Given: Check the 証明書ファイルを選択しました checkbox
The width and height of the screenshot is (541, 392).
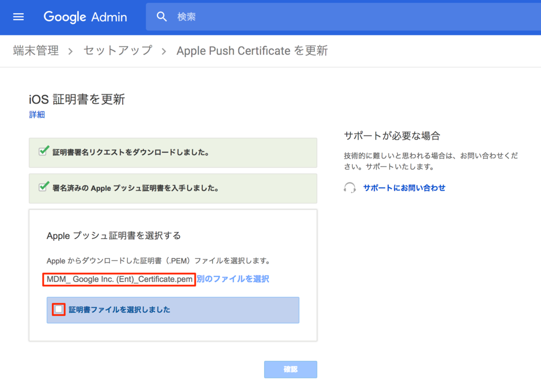Looking at the screenshot, I should coord(59,309).
